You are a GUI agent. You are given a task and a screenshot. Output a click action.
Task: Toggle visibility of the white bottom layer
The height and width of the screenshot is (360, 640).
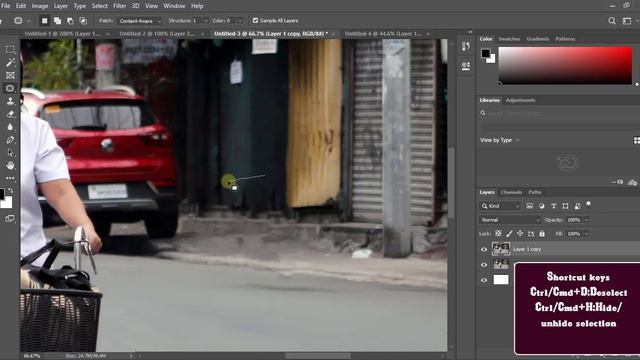[x=484, y=280]
